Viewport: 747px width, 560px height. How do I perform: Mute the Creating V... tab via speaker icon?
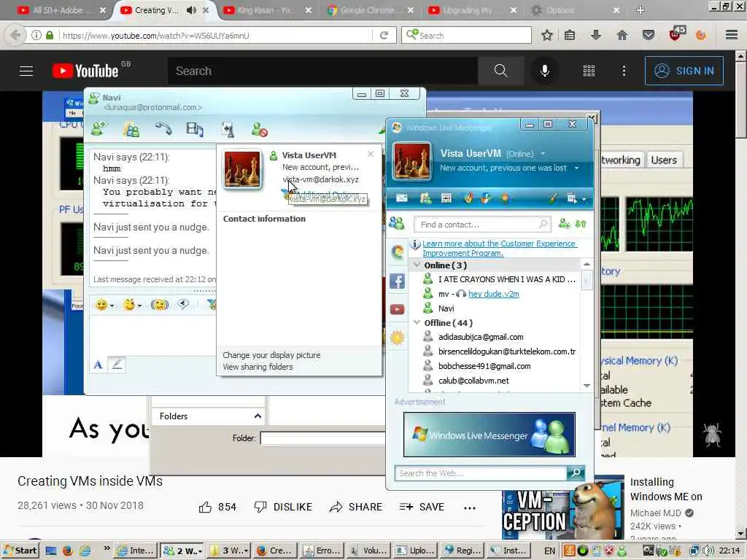191,10
